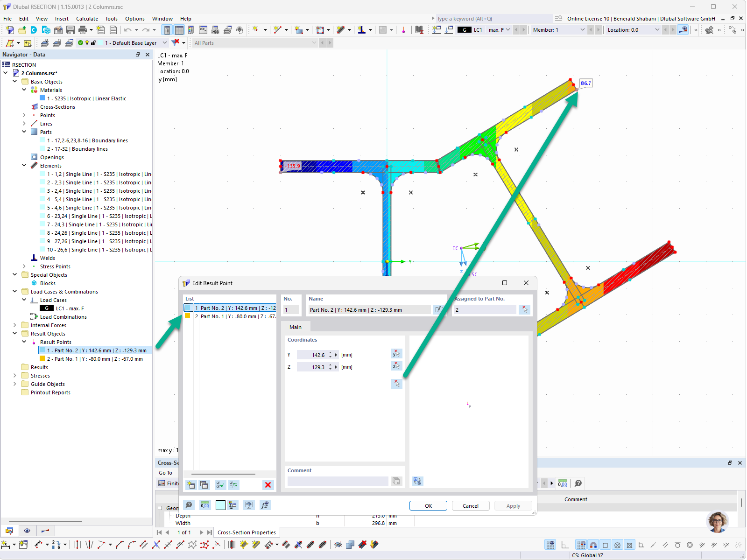Click the yellow swatch of result point 2 in list
The width and height of the screenshot is (747, 560).
[188, 316]
